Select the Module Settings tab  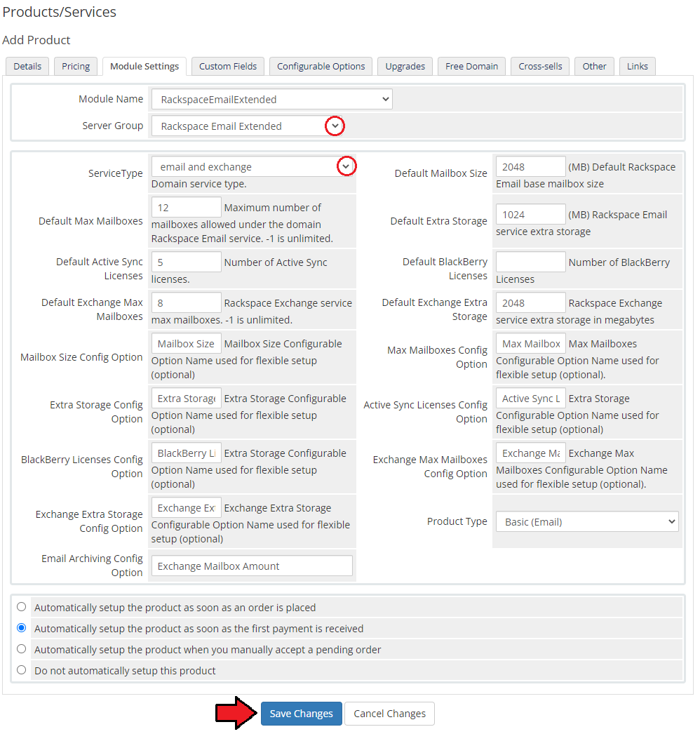click(x=144, y=66)
